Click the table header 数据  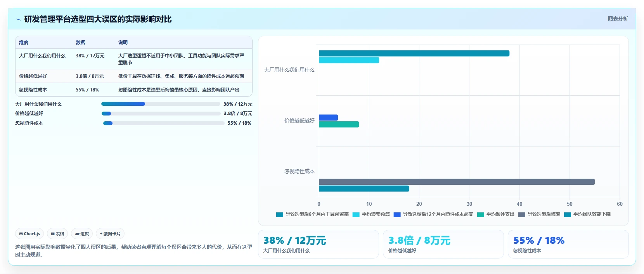coord(80,43)
